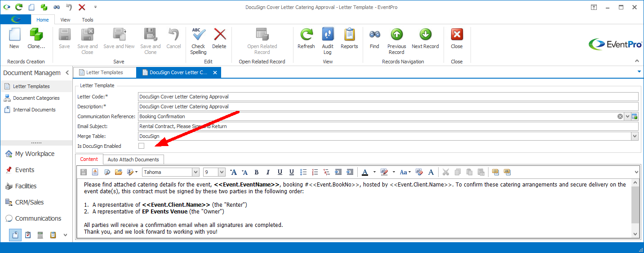The width and height of the screenshot is (644, 253).
Task: Click quick access new document icon
Action: [31, 7]
